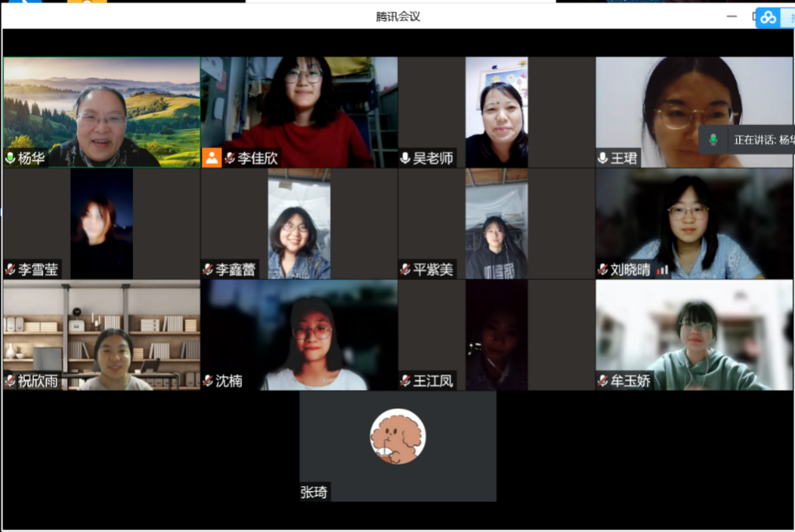Click the network signal bars next to 刘晓晴
This screenshot has width=795, height=532.
click(x=663, y=270)
